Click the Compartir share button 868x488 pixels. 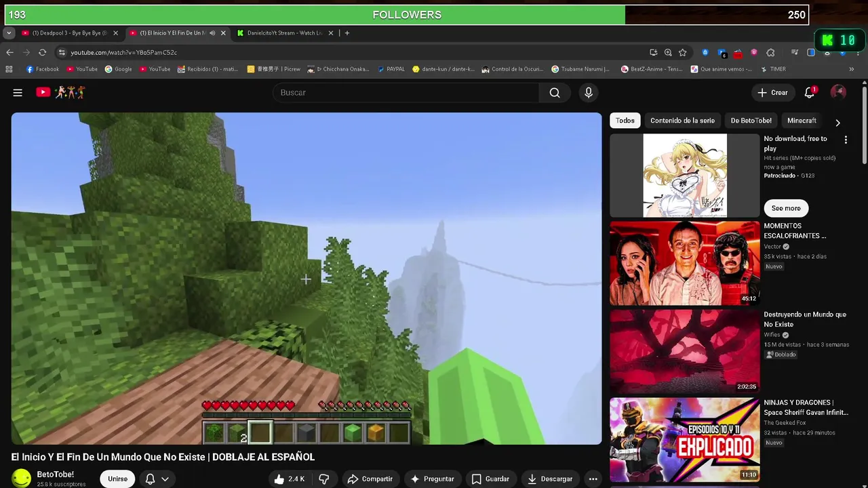coord(370,479)
